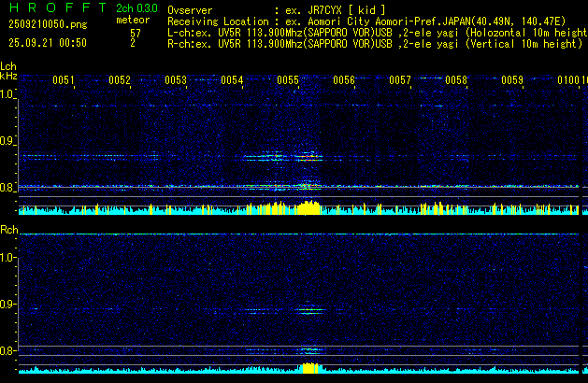Click the yellow signal burst in Lch level bar

pos(307,207)
